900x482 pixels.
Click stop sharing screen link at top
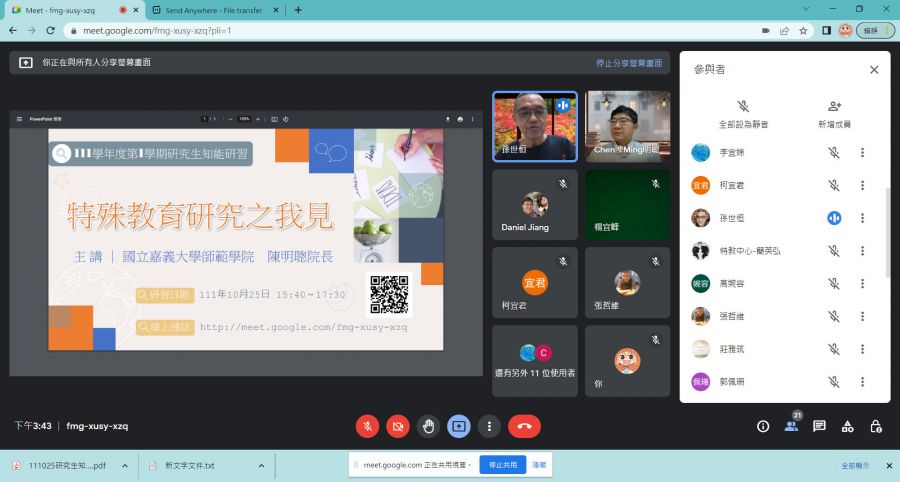[x=628, y=63]
